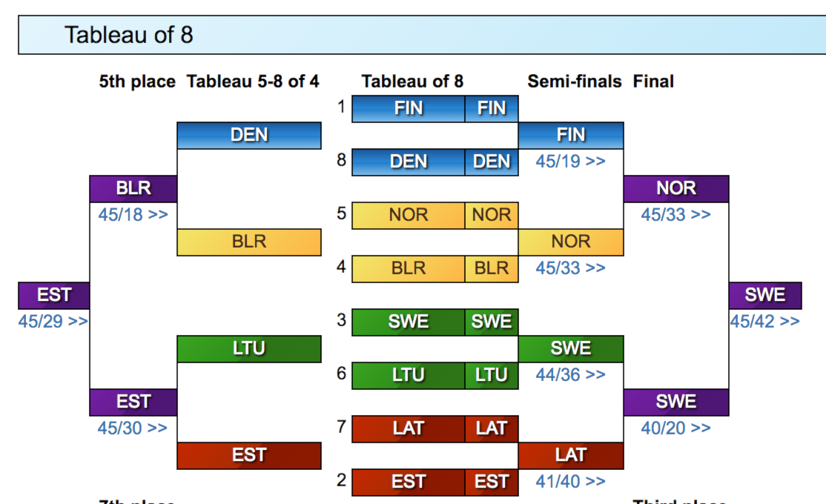Open the 45/33 link under yellow NOR semi-final box

point(570,268)
